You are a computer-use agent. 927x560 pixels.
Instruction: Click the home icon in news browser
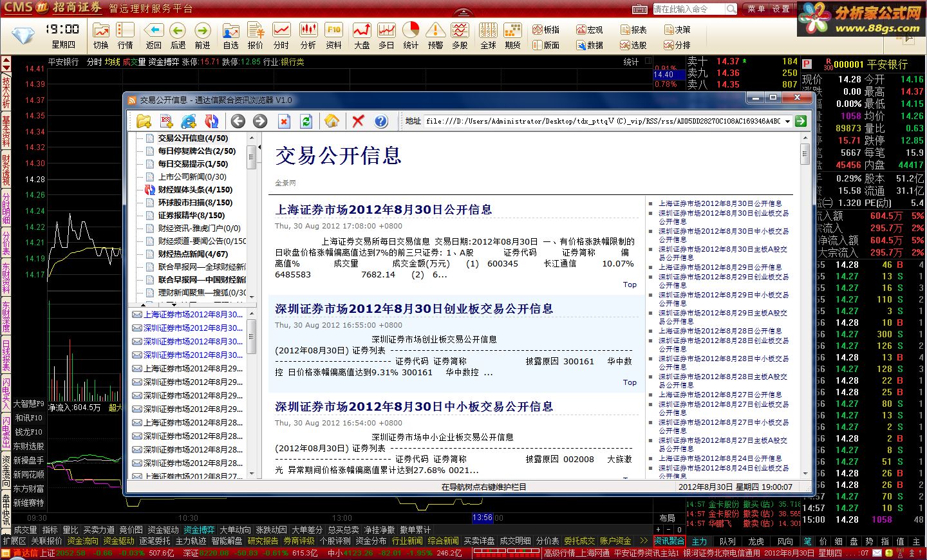click(332, 121)
